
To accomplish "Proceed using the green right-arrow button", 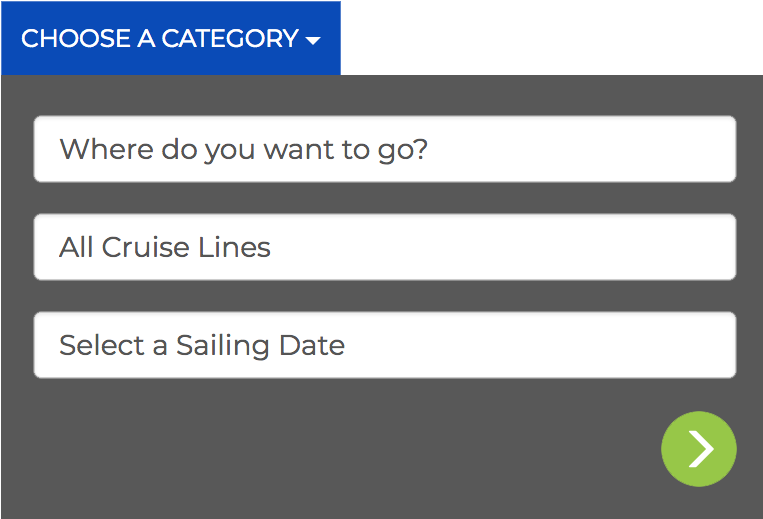I will [x=699, y=449].
